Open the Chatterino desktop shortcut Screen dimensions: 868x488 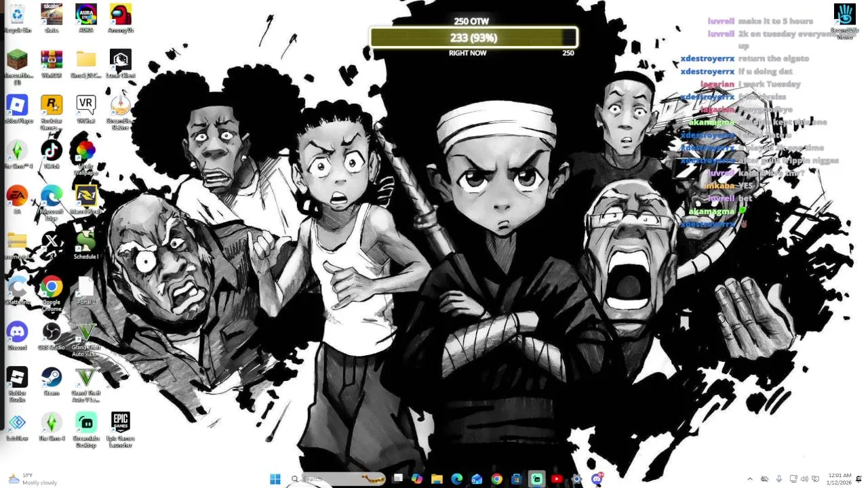coord(17,291)
